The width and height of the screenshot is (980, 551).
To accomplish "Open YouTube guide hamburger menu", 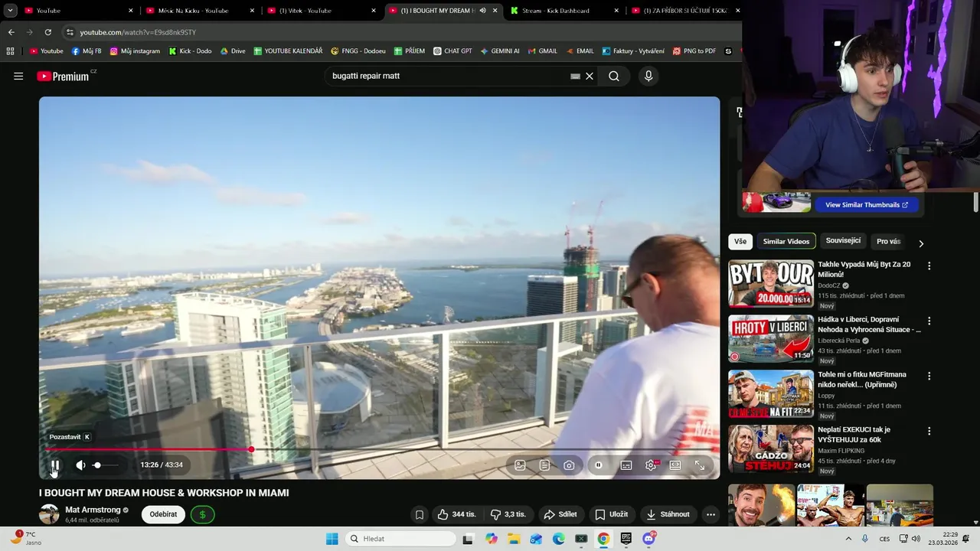I will (x=18, y=76).
